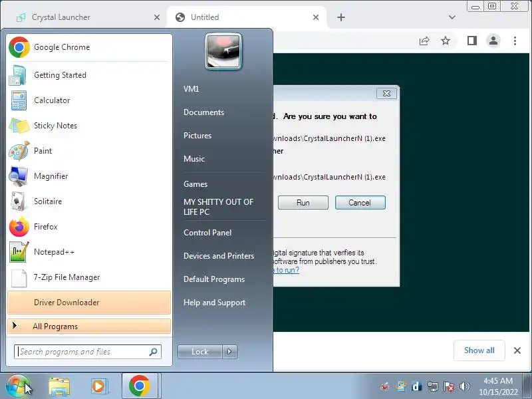
Task: Click the 'to run?' help link
Action: pyautogui.click(x=286, y=270)
